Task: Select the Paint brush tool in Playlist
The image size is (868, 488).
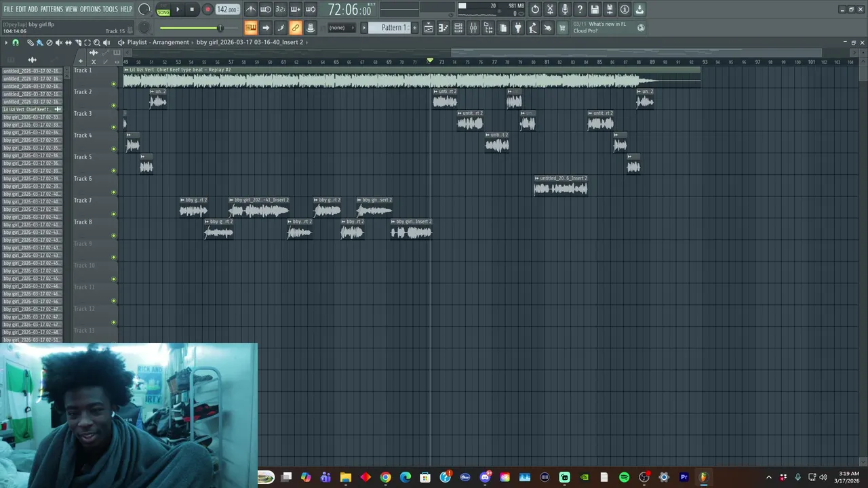Action: 39,42
